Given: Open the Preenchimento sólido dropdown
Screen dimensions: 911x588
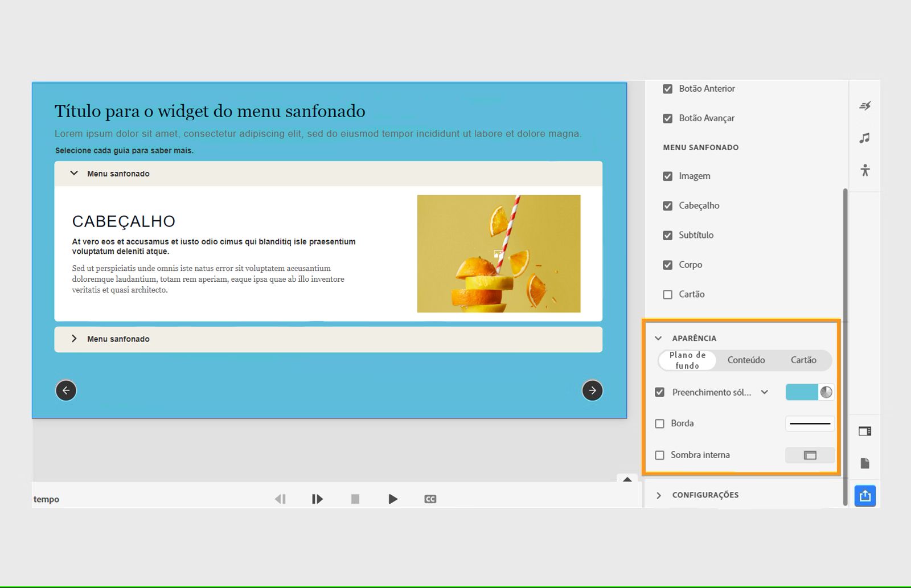Looking at the screenshot, I should point(765,392).
